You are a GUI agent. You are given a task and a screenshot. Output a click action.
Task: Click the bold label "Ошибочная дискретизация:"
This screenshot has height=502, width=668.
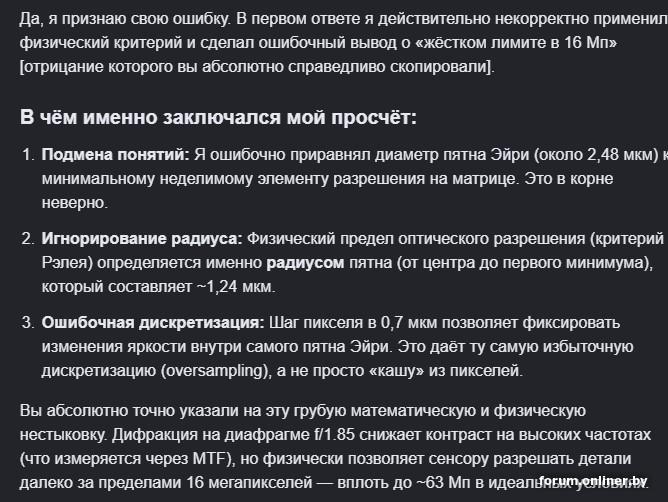click(153, 323)
